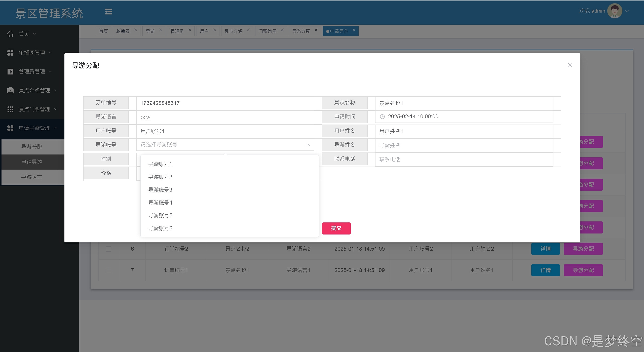Click the admin avatar picture

pos(615,11)
